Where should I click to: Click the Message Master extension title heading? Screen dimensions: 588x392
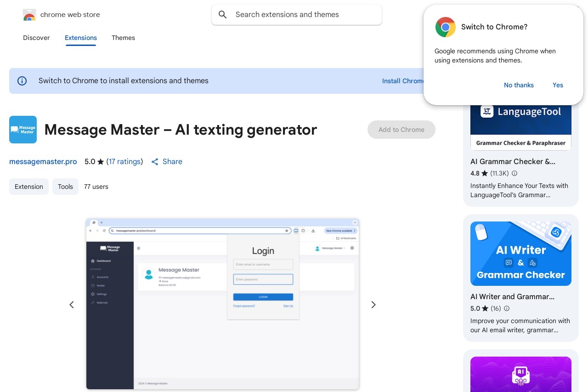pyautogui.click(x=181, y=130)
